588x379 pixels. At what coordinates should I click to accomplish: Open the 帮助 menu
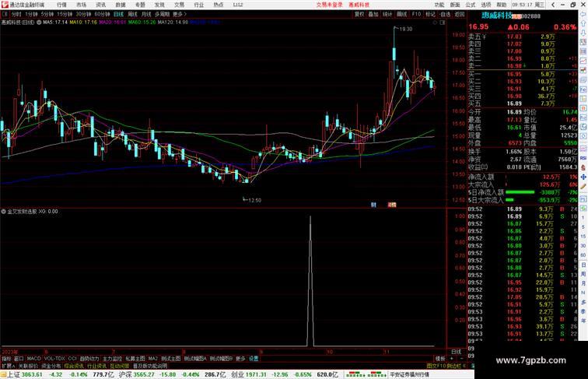point(501,5)
